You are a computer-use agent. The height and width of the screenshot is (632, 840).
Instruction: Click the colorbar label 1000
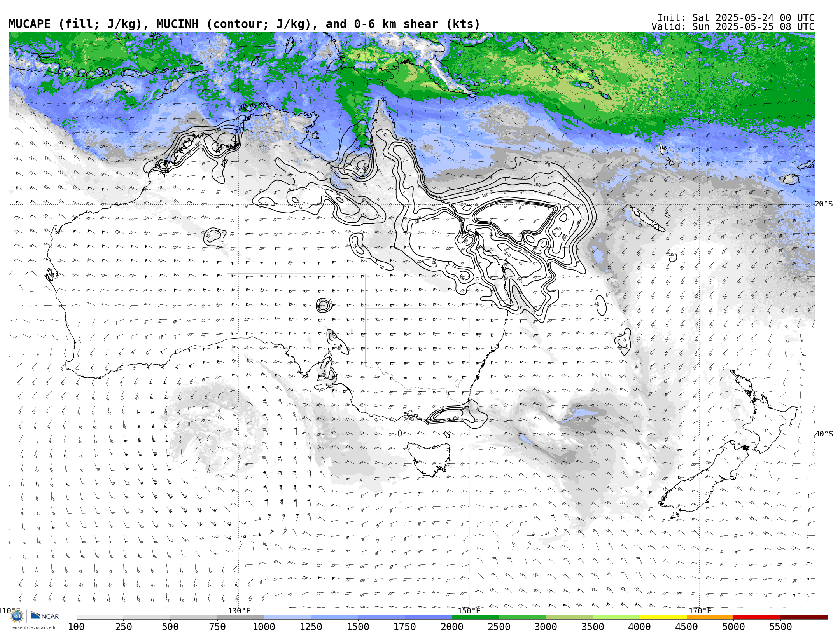[264, 627]
